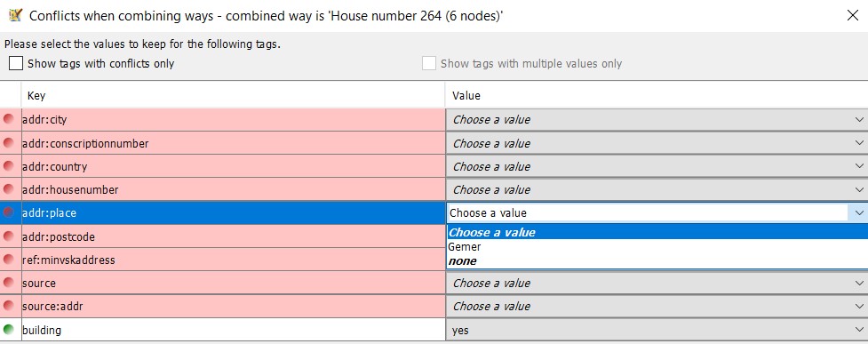Click red conflict indicator for addr:city

tap(8, 119)
